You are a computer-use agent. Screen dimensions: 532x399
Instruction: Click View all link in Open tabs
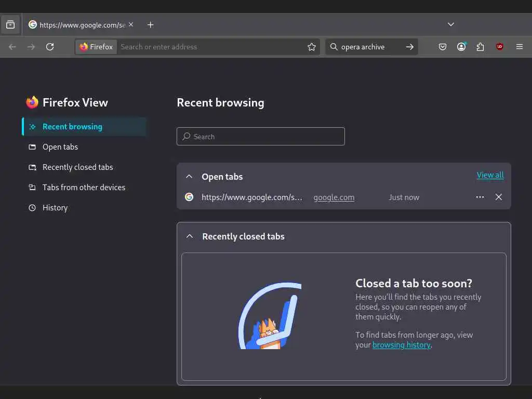(490, 175)
